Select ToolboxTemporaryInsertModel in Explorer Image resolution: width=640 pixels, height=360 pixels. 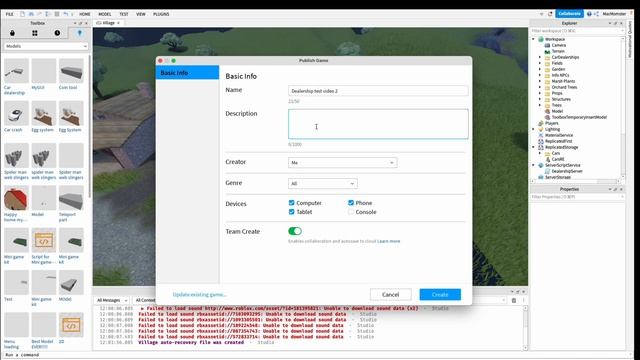[x=576, y=117]
